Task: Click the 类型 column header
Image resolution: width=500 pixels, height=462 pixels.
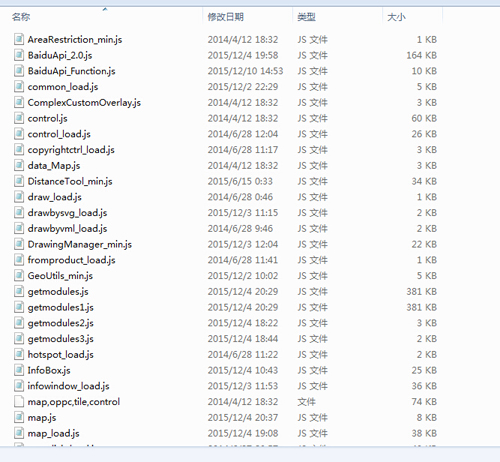Action: [306, 17]
